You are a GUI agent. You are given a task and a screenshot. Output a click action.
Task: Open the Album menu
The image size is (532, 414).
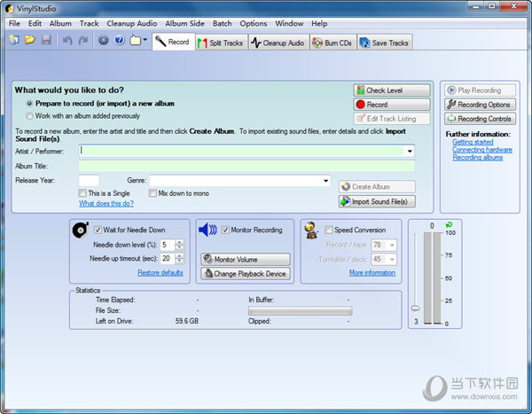(60, 23)
